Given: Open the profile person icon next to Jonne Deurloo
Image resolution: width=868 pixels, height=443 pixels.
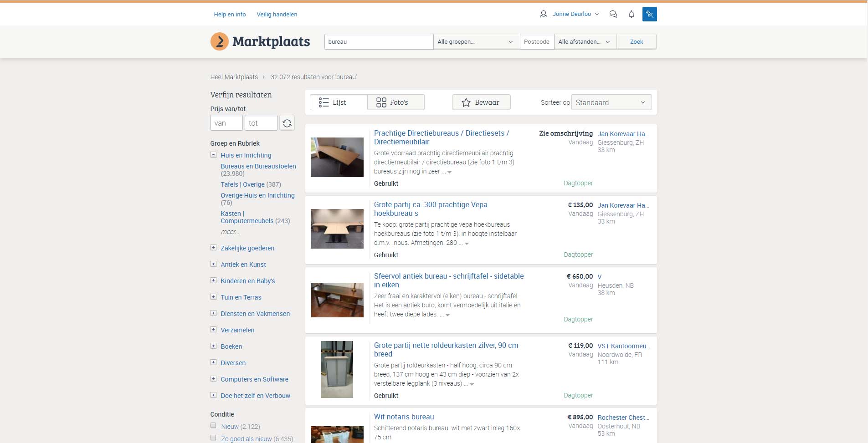Looking at the screenshot, I should pyautogui.click(x=544, y=14).
